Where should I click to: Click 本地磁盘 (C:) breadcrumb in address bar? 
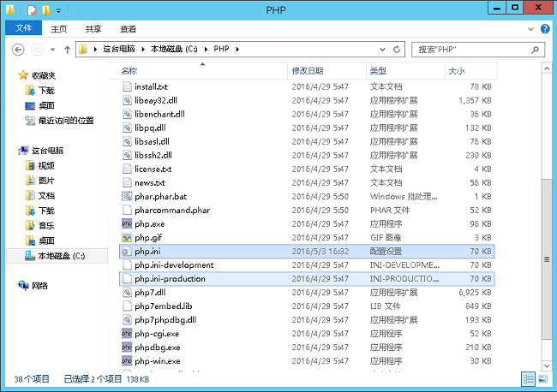coord(174,49)
